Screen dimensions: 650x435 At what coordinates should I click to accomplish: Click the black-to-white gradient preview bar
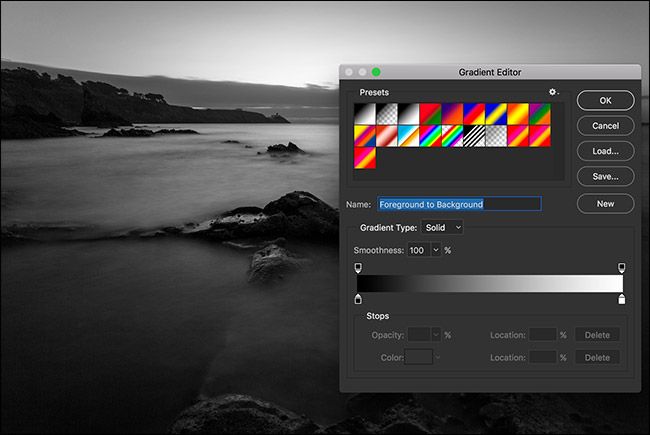[x=490, y=283]
